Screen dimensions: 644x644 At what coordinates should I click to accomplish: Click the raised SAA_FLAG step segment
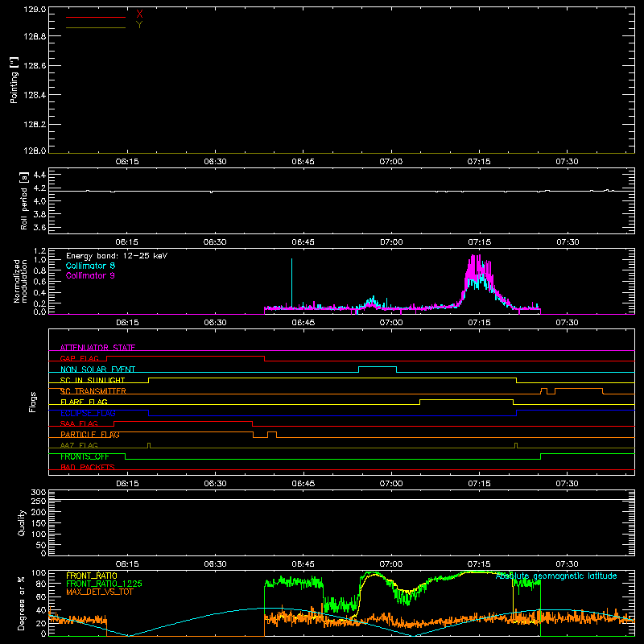[184, 421]
